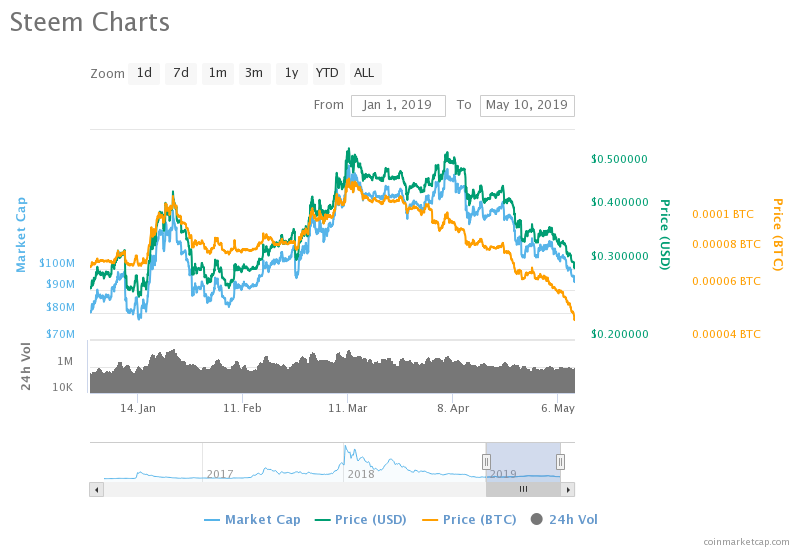This screenshot has width=800, height=550.
Task: Click the 14. Jan x-axis label
Action: (138, 408)
